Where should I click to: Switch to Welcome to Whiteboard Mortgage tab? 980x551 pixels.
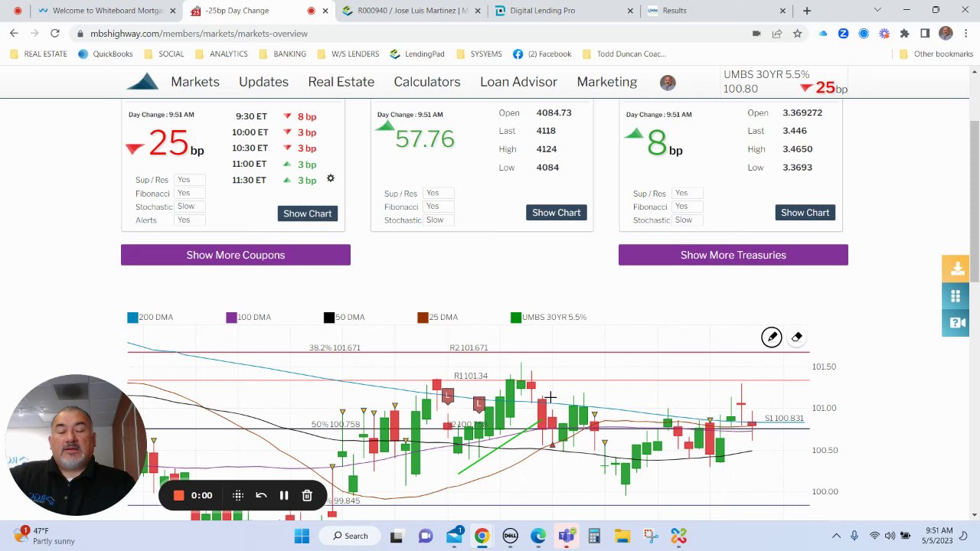click(106, 11)
